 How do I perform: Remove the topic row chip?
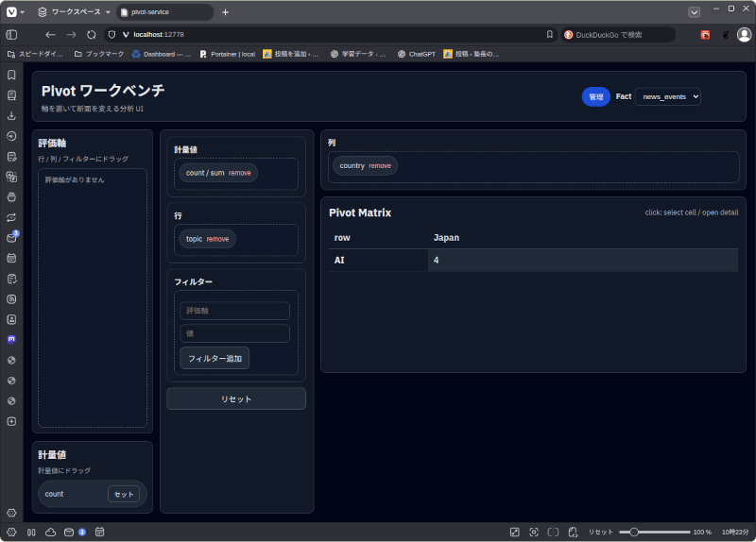click(x=217, y=239)
